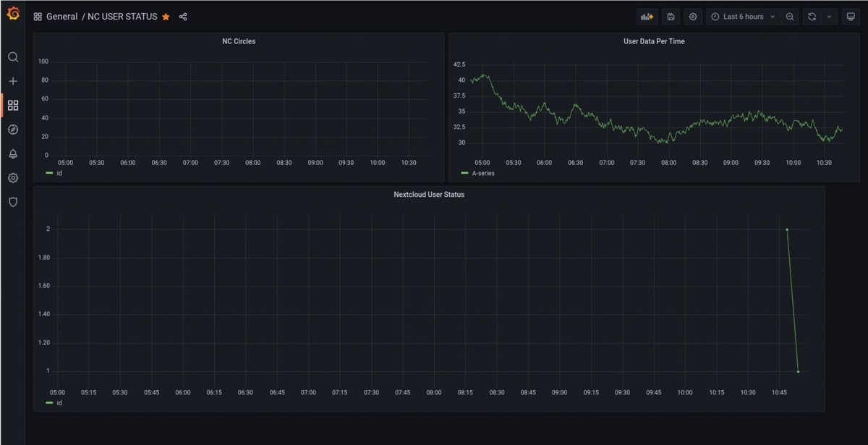The width and height of the screenshot is (868, 445).
Task: Open the Create menu via the plus icon
Action: tap(12, 81)
